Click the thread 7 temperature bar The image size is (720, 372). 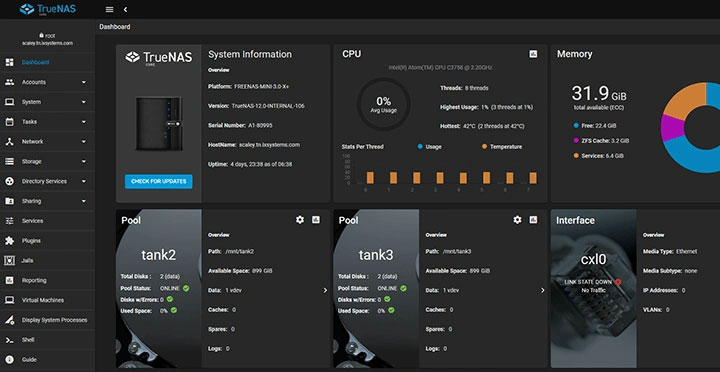tap(533, 178)
